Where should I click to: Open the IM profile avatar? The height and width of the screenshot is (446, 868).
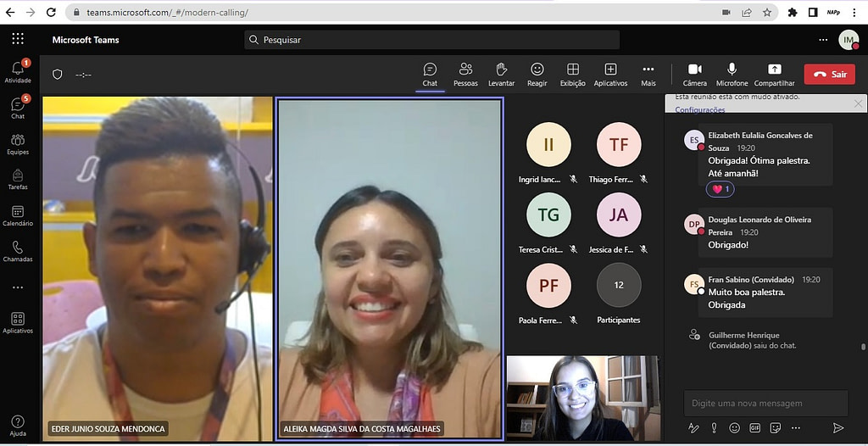848,40
